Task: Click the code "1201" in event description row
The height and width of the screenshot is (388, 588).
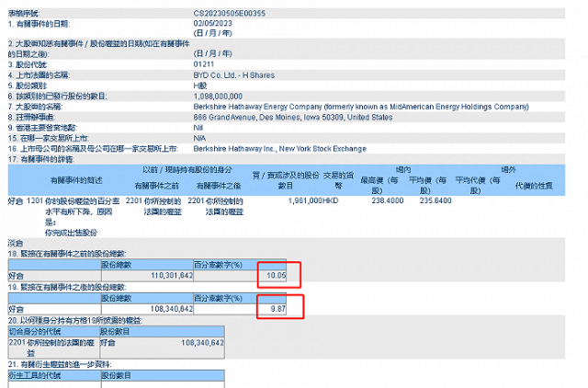Action: (x=35, y=201)
